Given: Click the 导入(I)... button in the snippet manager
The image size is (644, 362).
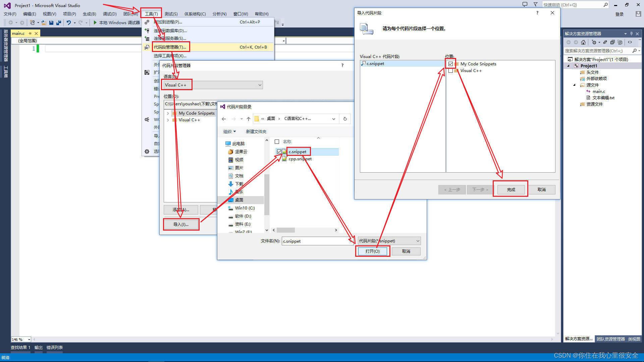Looking at the screenshot, I should click(x=181, y=224).
